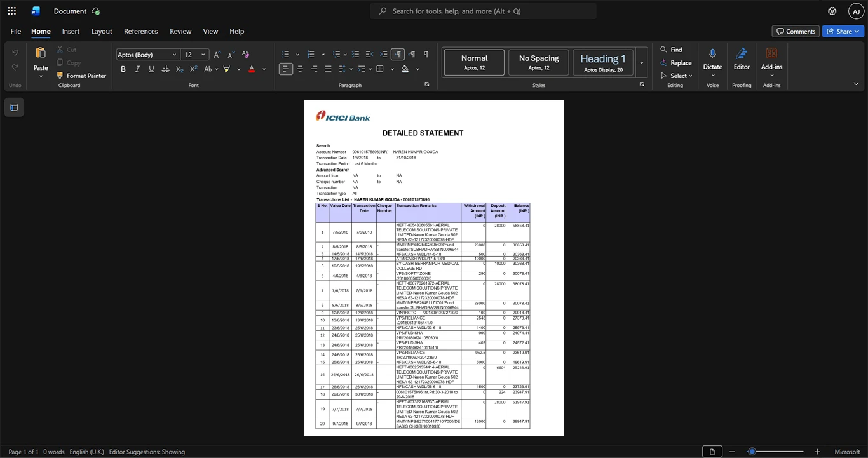The image size is (868, 458).
Task: Toggle show paragraph marks
Action: [426, 54]
